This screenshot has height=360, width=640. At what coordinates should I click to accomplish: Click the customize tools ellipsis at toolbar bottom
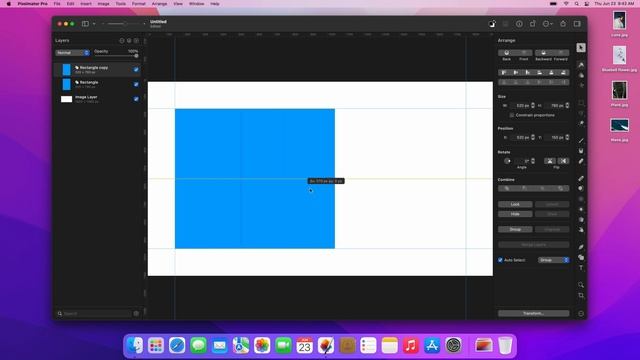581,313
